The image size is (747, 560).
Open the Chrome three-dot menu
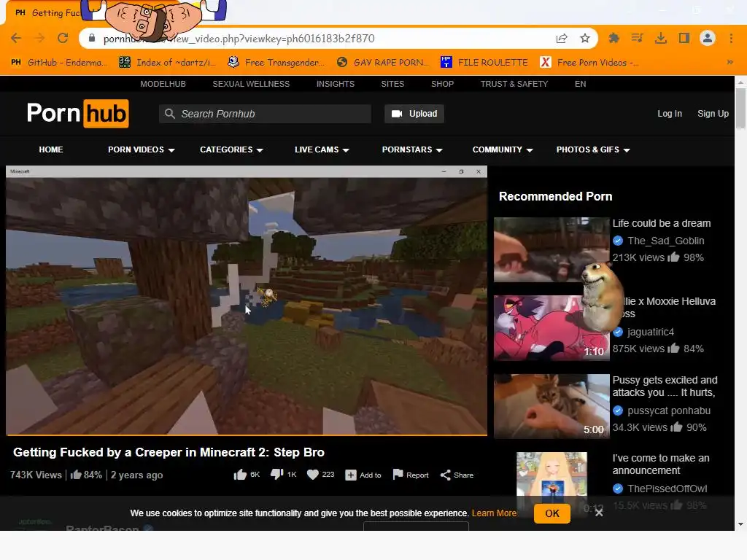731,38
